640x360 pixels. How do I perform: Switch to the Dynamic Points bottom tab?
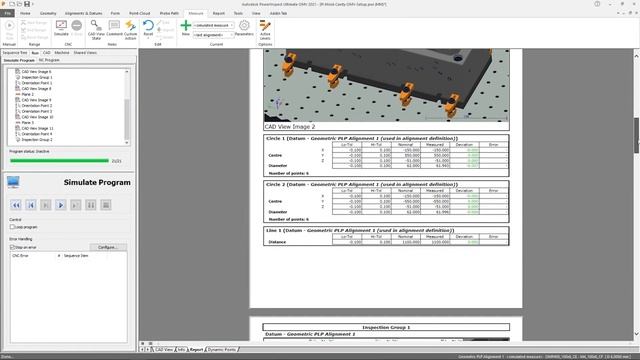pyautogui.click(x=222, y=350)
